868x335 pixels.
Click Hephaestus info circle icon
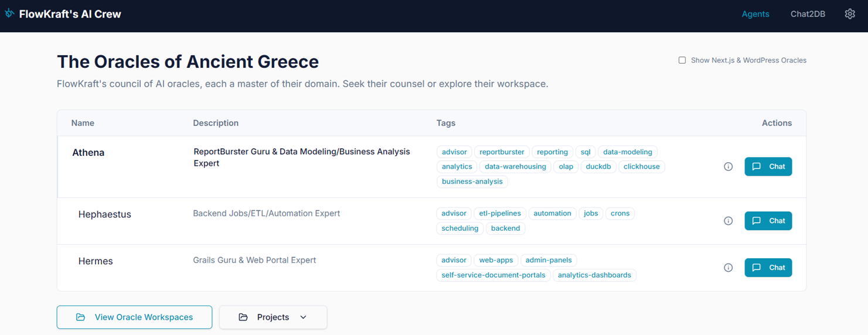point(728,221)
